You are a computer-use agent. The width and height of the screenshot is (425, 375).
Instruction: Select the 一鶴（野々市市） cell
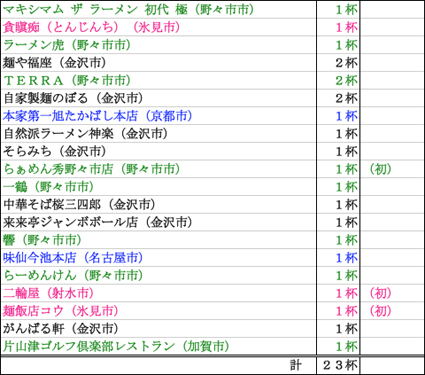tap(158, 187)
